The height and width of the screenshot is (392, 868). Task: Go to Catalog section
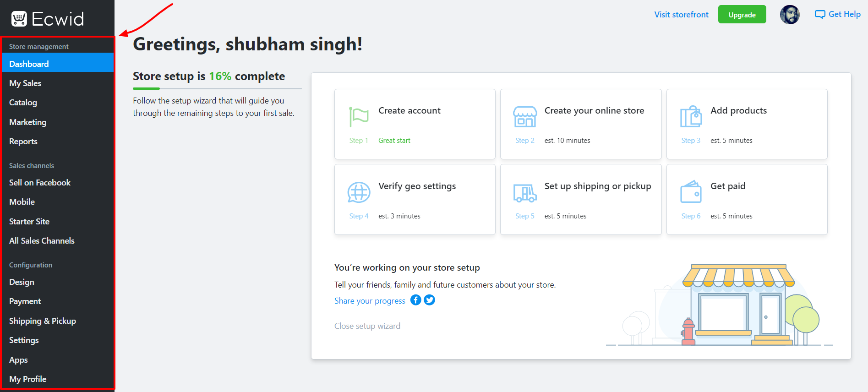click(23, 103)
